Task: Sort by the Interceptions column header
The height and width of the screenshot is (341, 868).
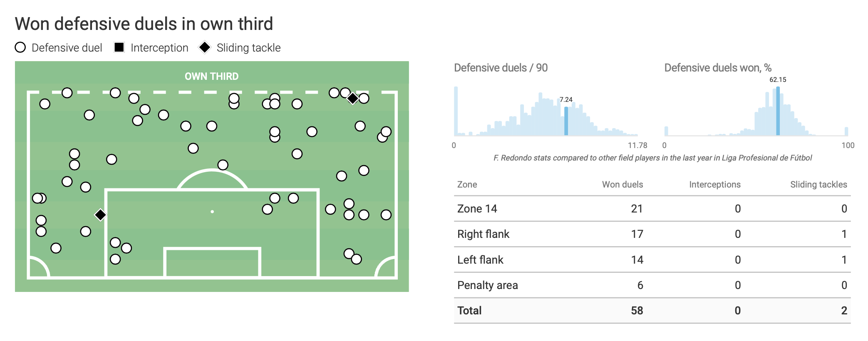Action: (714, 185)
